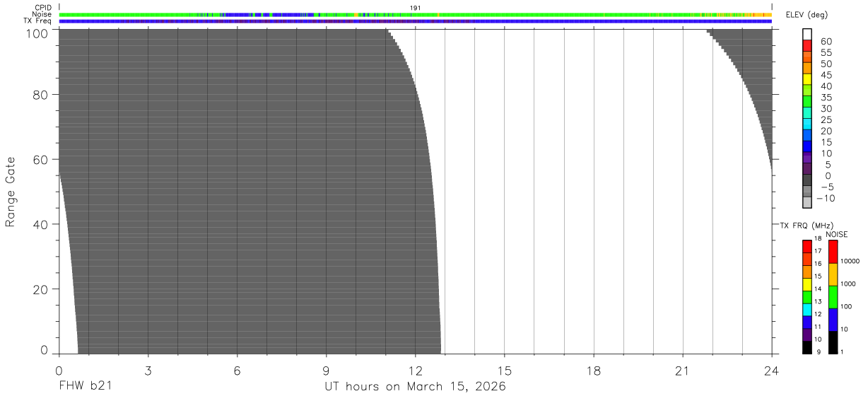Click the 80 tick on Range Gate axis
The width and height of the screenshot is (868, 401).
pyautogui.click(x=40, y=95)
